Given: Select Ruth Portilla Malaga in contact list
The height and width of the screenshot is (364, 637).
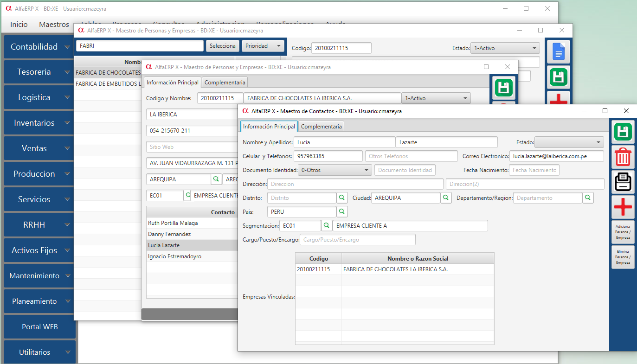Looking at the screenshot, I should click(x=173, y=223).
